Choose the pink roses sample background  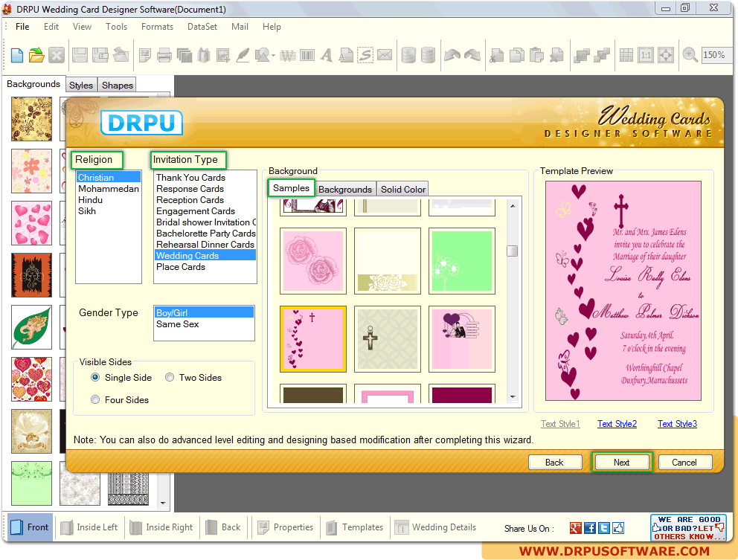[x=313, y=261]
